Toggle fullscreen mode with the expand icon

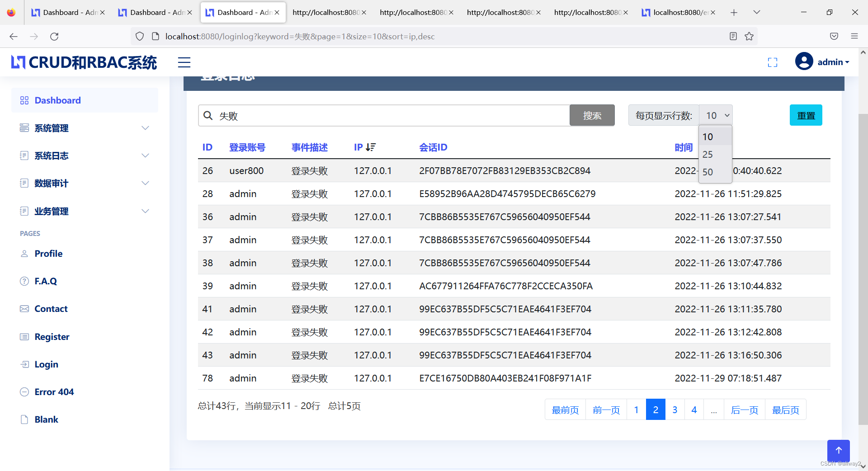[x=773, y=62]
